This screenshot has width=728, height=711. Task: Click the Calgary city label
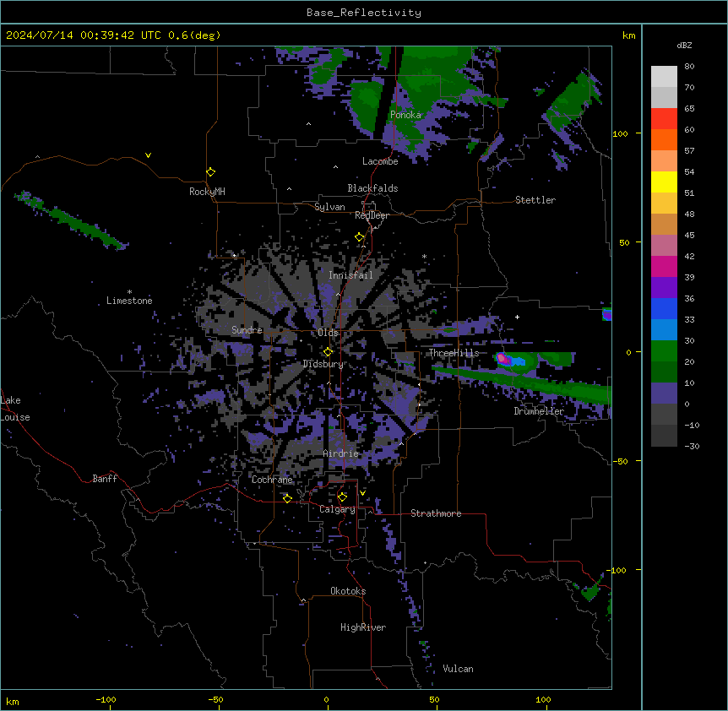[337, 509]
